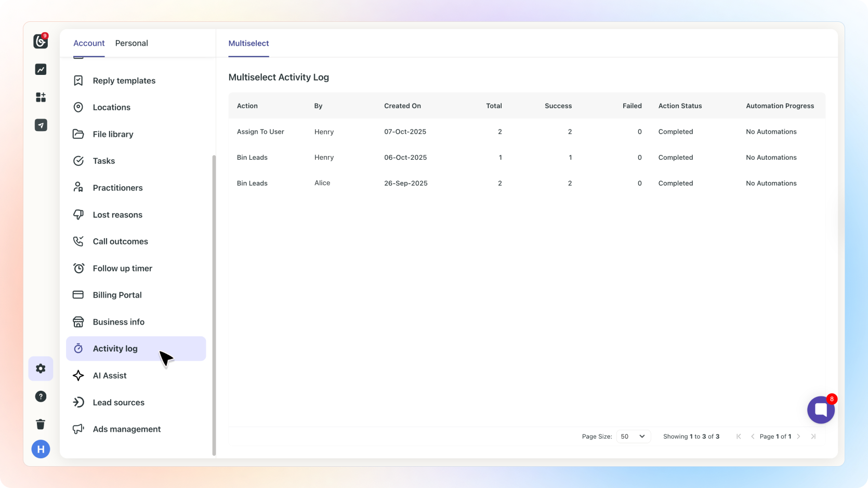Click the Practitioners person icon
This screenshot has height=488, width=868.
[78, 188]
